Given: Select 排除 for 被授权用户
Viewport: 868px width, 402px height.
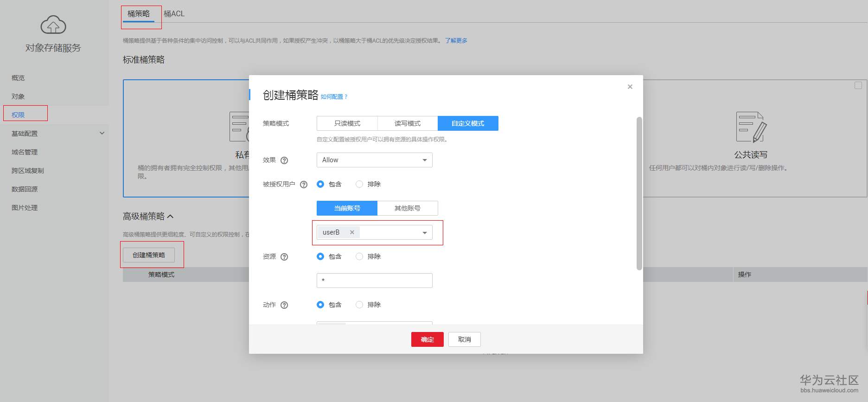Looking at the screenshot, I should pos(359,184).
